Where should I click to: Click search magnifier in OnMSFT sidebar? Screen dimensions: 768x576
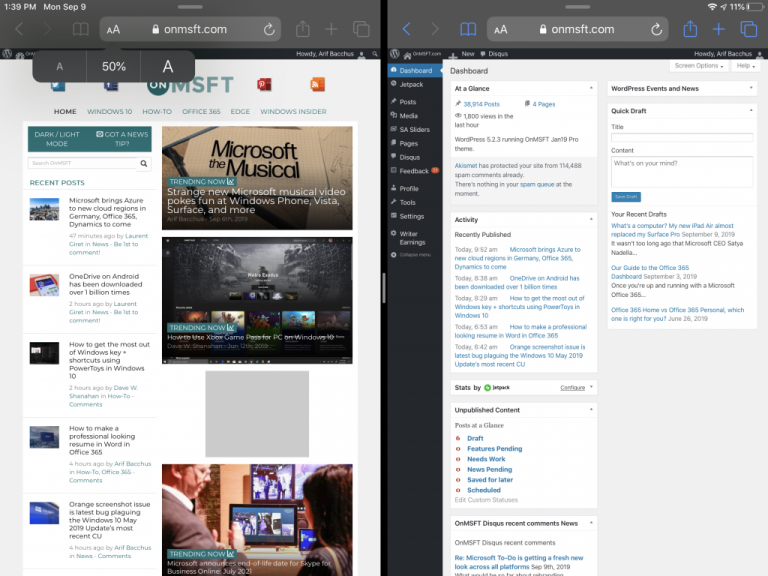(x=144, y=164)
